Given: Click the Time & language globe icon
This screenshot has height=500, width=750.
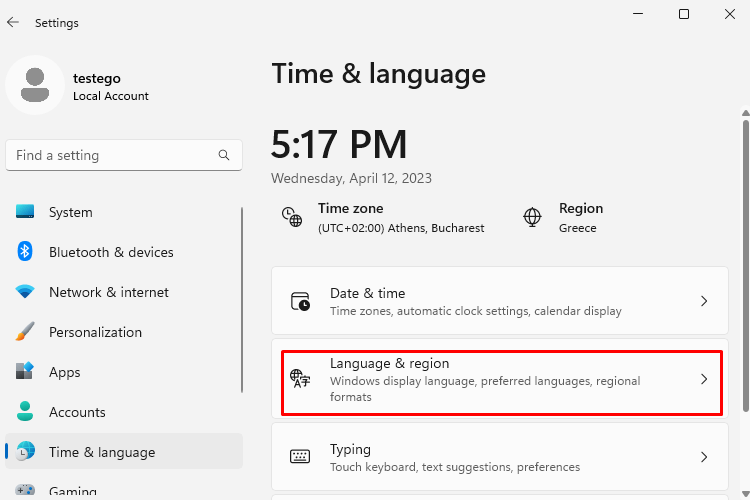Looking at the screenshot, I should point(25,451).
